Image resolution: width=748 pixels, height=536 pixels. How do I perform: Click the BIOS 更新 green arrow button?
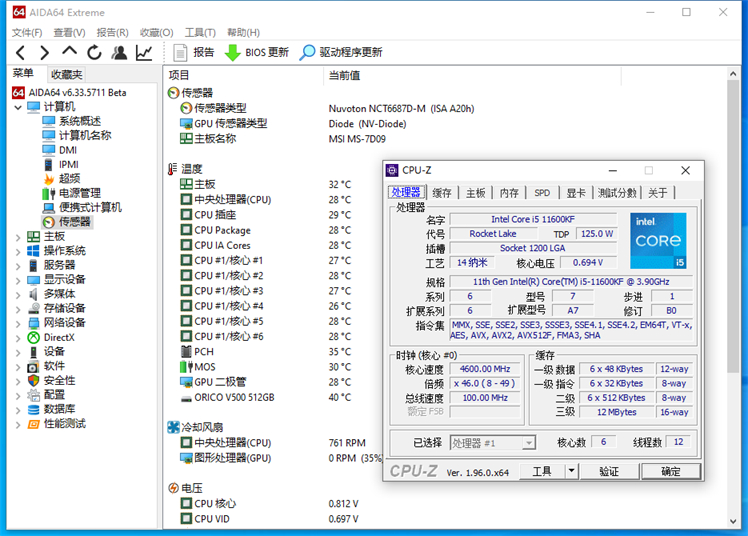coord(256,53)
